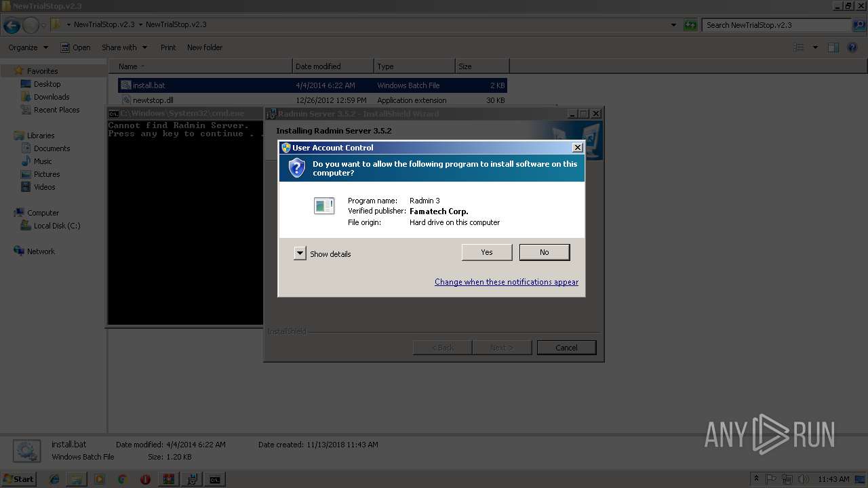Click No in User Account Control
Image resolution: width=868 pixels, height=488 pixels.
point(545,252)
